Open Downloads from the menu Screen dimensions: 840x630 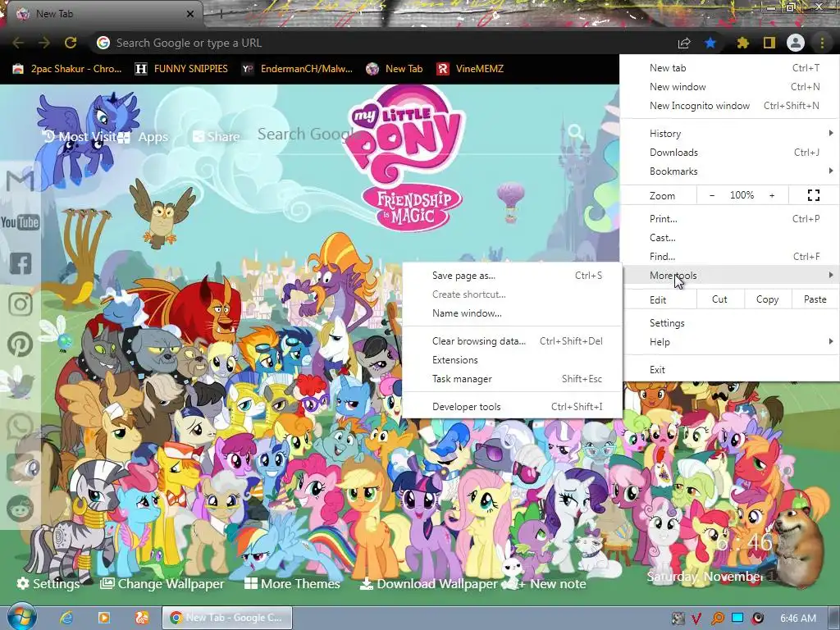(x=728, y=153)
